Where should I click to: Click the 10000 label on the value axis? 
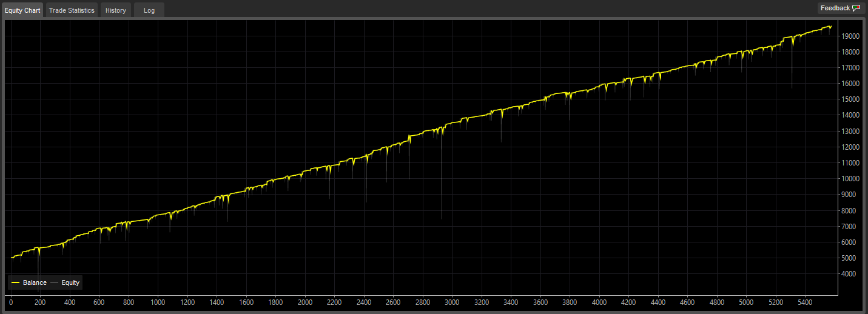click(849, 179)
